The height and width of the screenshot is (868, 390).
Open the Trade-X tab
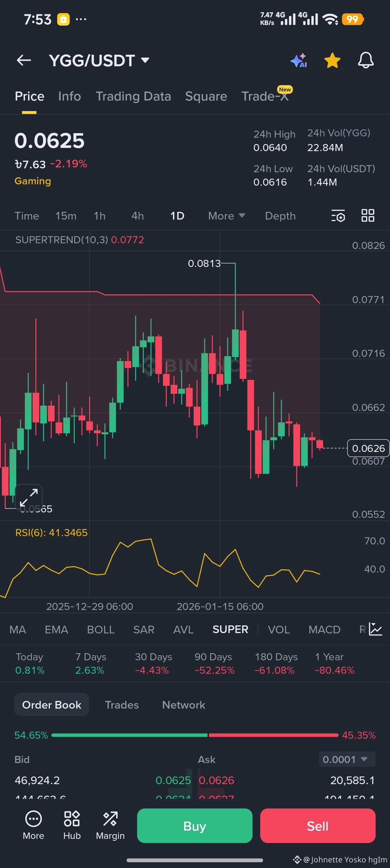pyautogui.click(x=265, y=96)
